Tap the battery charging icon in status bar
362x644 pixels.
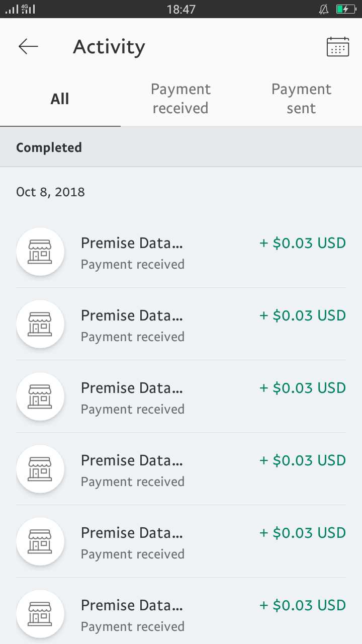coord(345,9)
